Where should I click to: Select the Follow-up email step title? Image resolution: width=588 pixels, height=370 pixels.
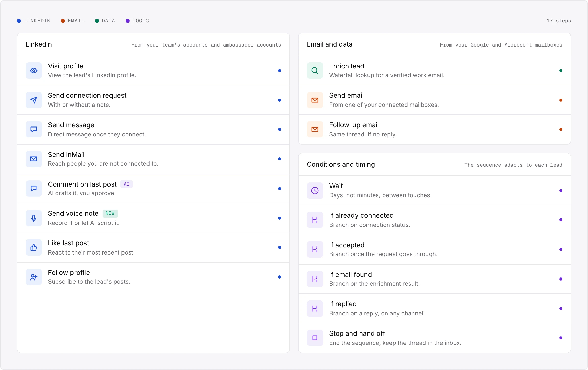[x=354, y=125]
